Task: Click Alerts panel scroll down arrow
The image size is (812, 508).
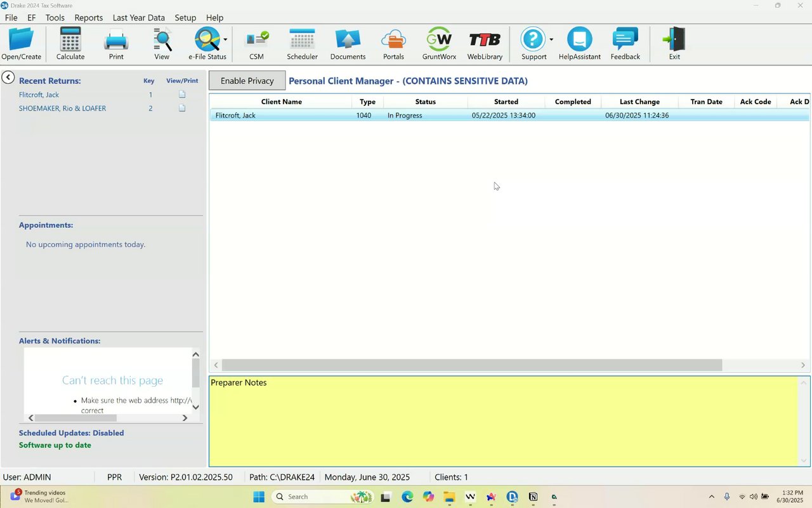Action: 195,407
